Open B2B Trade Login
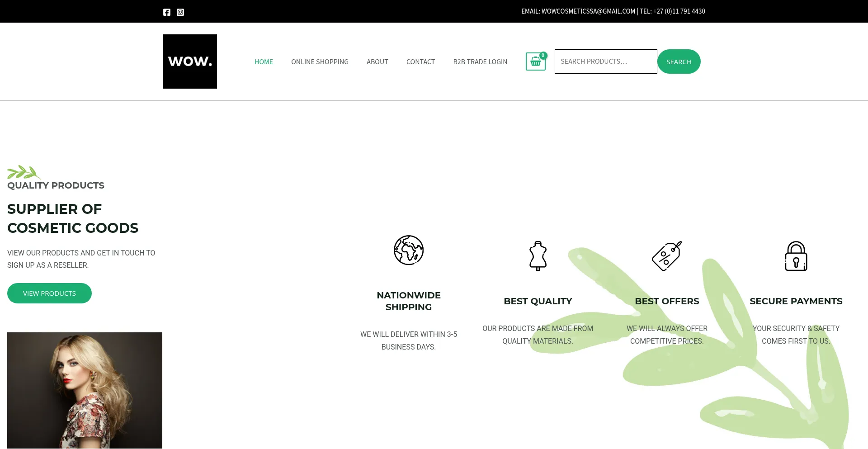The width and height of the screenshot is (868, 449). tap(480, 62)
